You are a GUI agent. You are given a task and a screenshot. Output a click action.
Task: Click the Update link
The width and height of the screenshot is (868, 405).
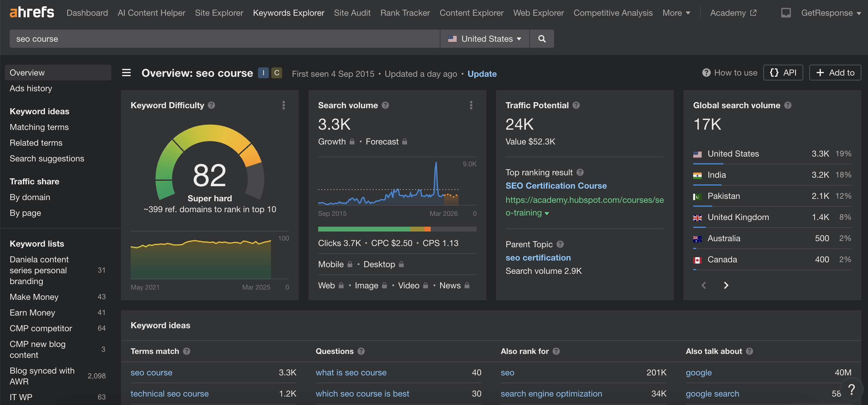(482, 74)
